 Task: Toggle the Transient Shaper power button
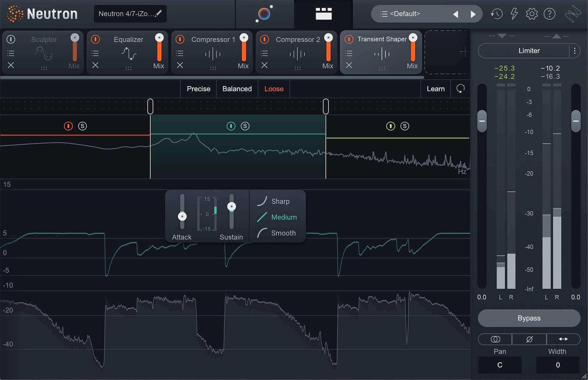(x=349, y=39)
